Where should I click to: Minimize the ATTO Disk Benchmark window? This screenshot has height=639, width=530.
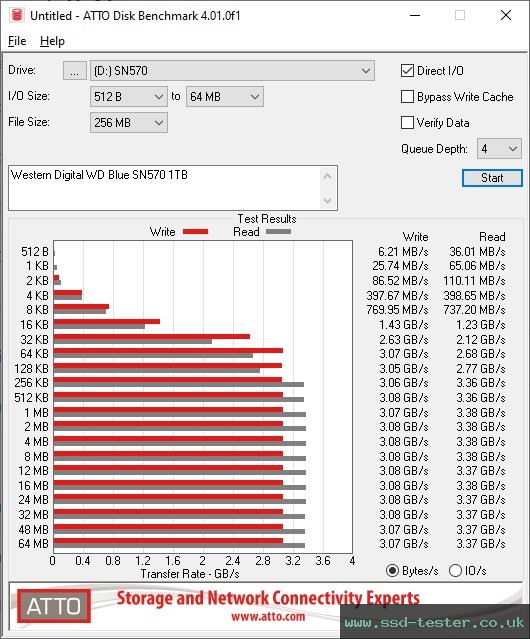pyautogui.click(x=415, y=15)
